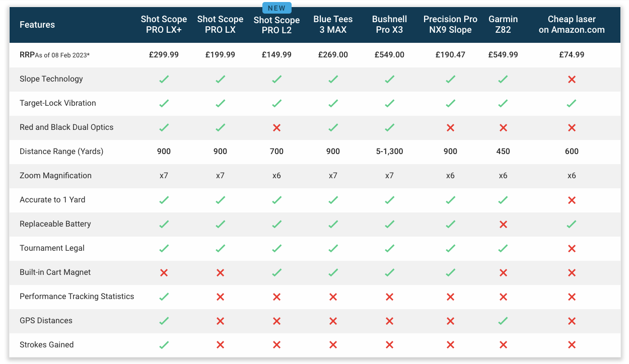Select the Cheap laser on Amazon.com header
The width and height of the screenshot is (629, 364).
point(572,24)
